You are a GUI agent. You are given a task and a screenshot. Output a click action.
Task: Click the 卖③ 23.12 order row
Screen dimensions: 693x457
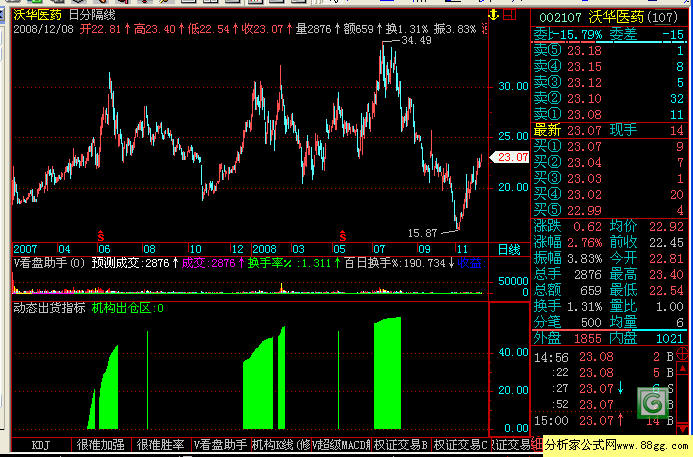609,83
